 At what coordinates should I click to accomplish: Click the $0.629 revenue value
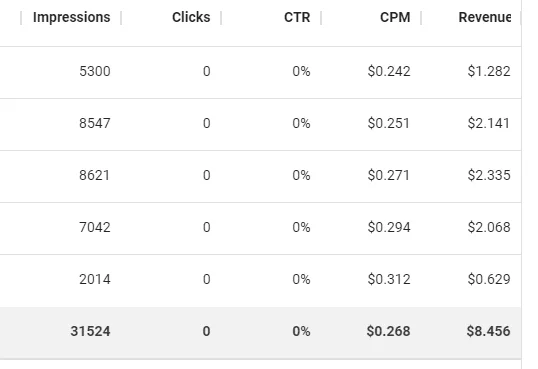[489, 279]
